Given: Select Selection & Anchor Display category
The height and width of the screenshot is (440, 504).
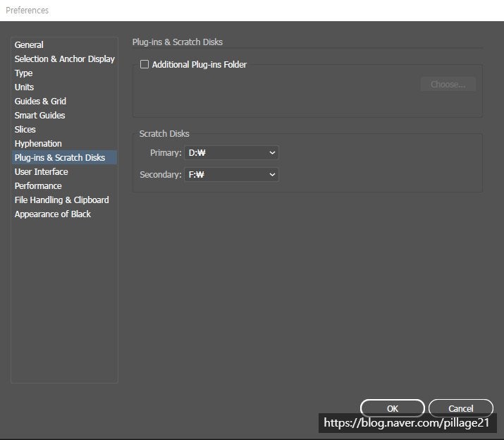Looking at the screenshot, I should click(64, 59).
